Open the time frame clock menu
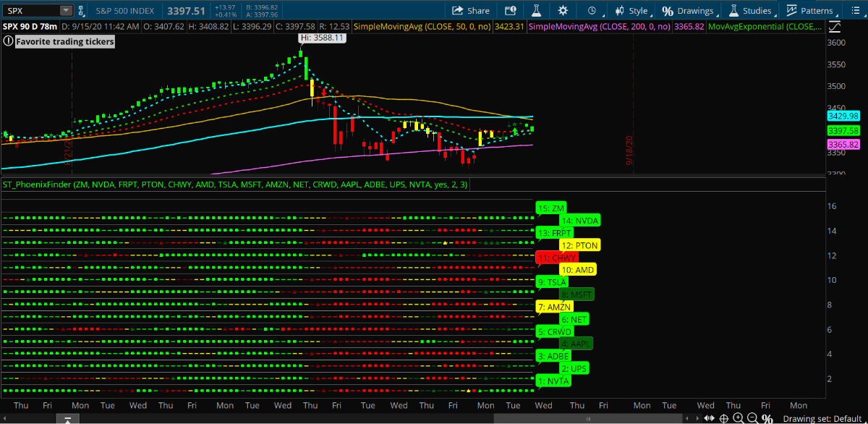The width and height of the screenshot is (868, 424). pyautogui.click(x=592, y=11)
